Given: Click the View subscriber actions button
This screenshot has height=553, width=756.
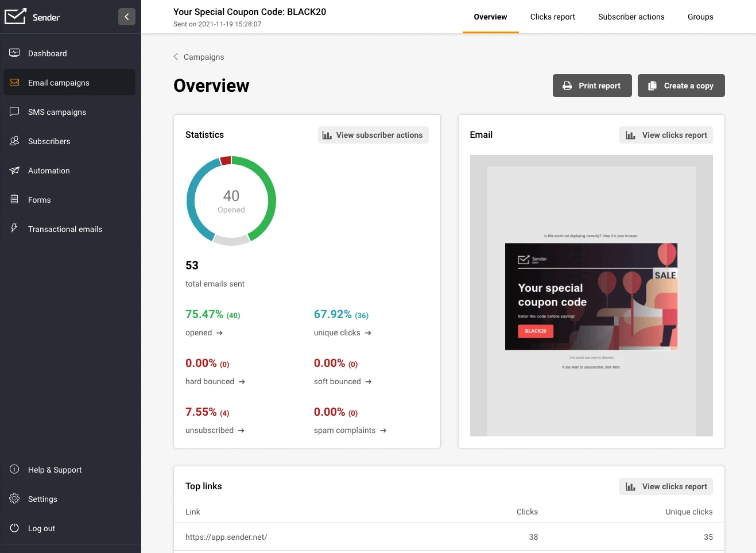Looking at the screenshot, I should pos(373,135).
